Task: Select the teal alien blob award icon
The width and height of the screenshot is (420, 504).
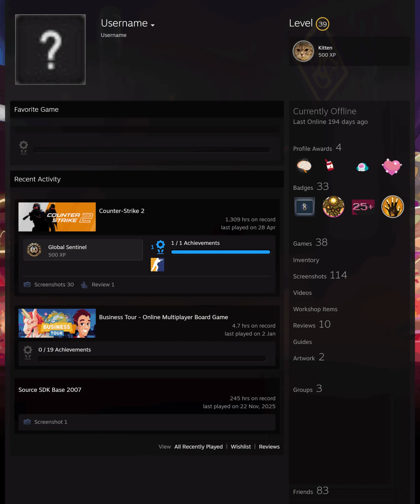Action: click(362, 167)
